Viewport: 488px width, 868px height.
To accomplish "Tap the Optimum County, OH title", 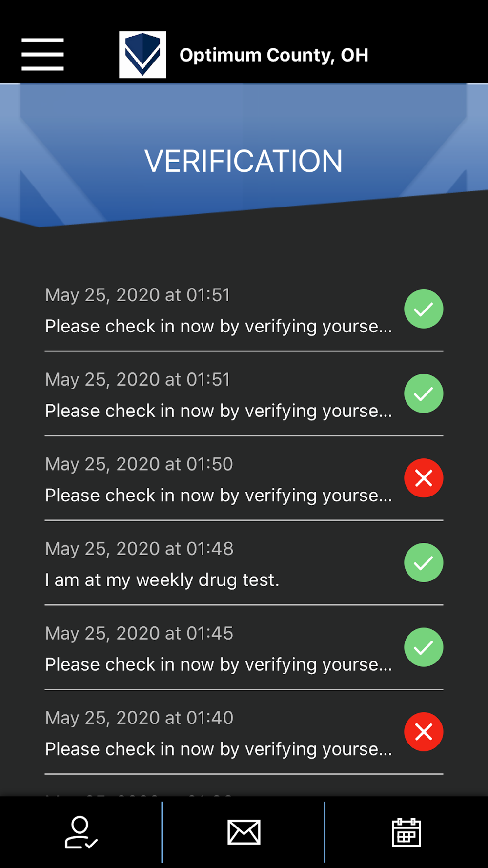I will tap(274, 55).
